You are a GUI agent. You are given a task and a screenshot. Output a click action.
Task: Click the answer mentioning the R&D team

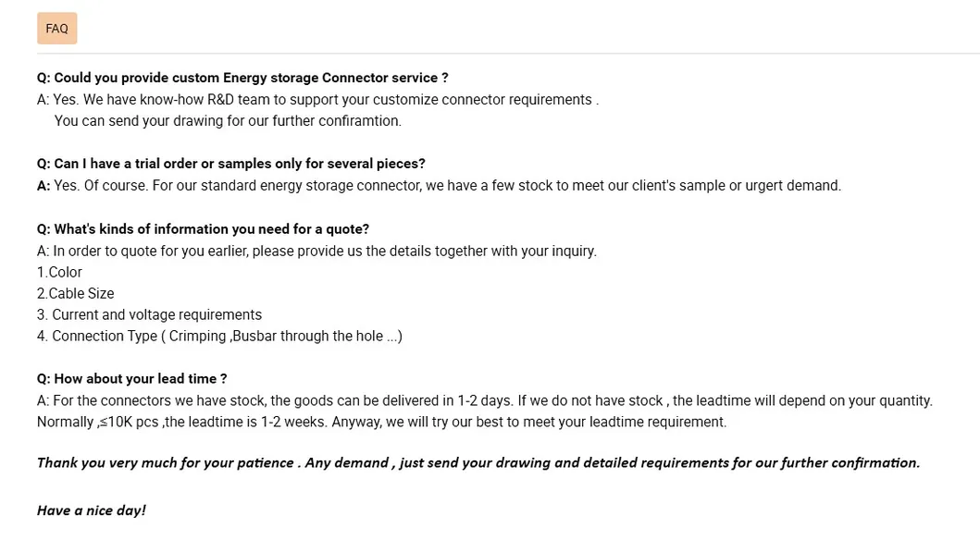[x=317, y=100]
